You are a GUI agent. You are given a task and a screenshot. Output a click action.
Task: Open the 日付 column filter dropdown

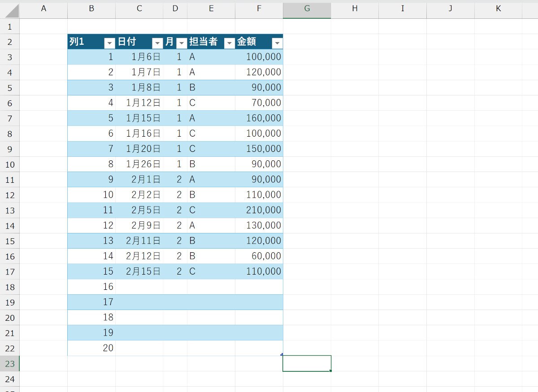157,43
